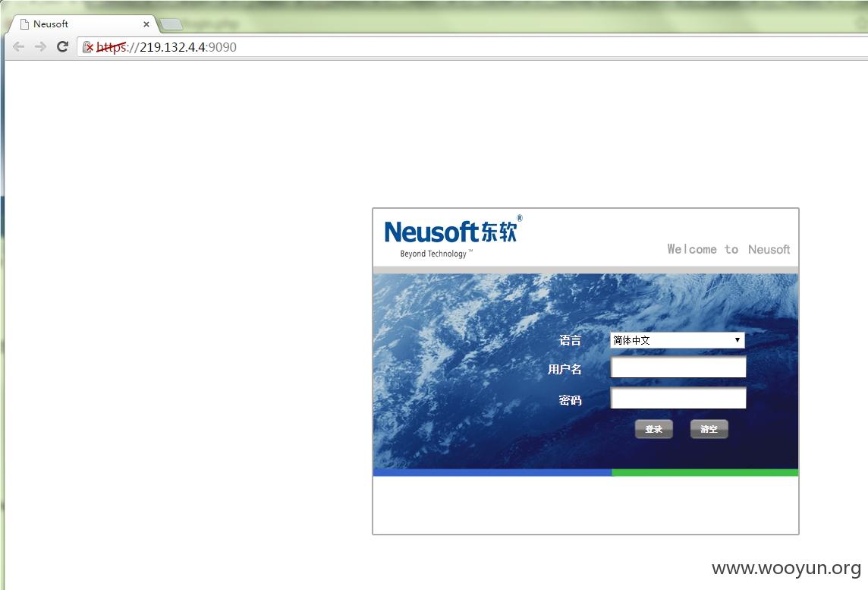Select the Neusoft browser tab
868x590 pixels.
tap(83, 24)
